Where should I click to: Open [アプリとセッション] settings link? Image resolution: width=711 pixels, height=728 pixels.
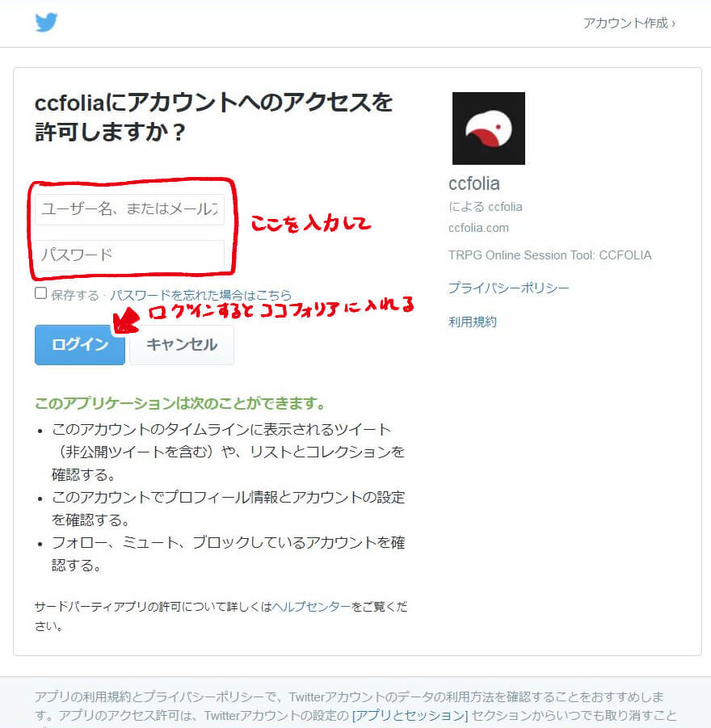pyautogui.click(x=410, y=715)
